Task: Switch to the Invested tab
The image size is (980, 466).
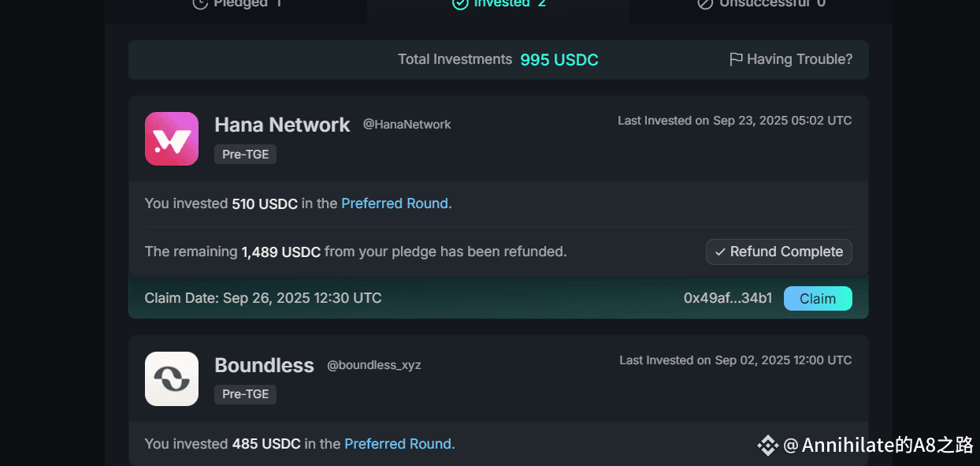Action: click(x=499, y=4)
